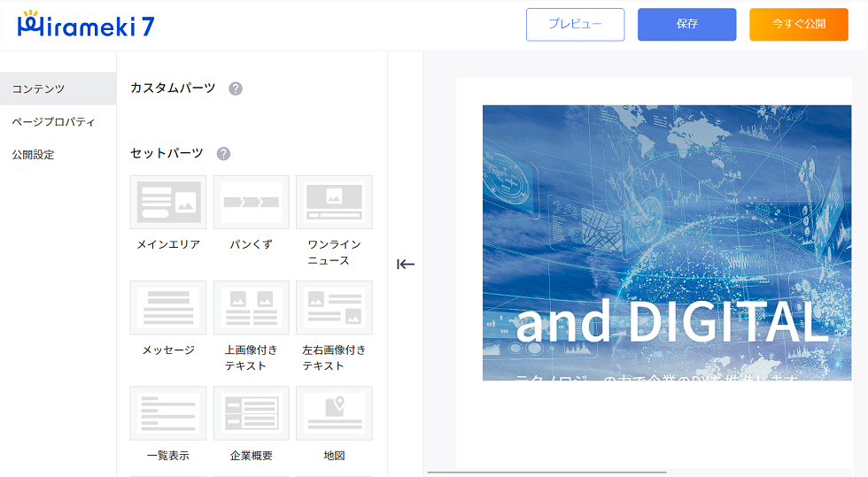Screen dimensions: 868x477
Task: Select the 左右画像付きテキスト part icon
Action: [x=334, y=307]
